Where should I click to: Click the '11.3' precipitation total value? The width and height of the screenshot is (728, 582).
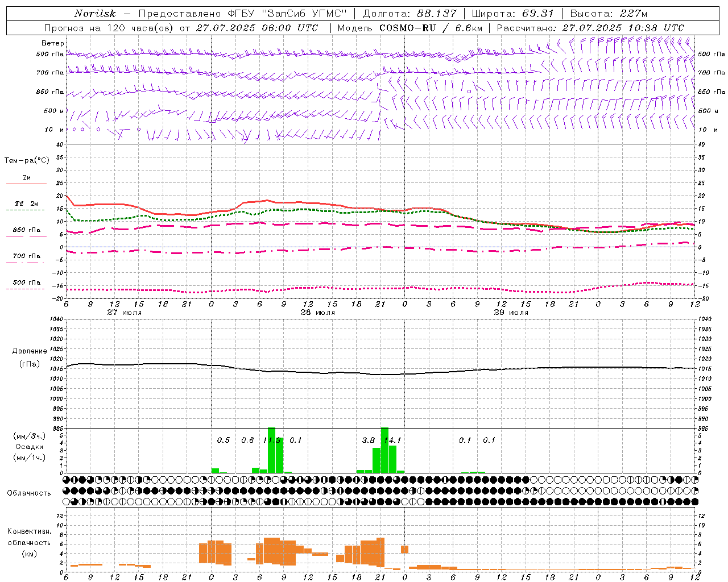coord(272,440)
